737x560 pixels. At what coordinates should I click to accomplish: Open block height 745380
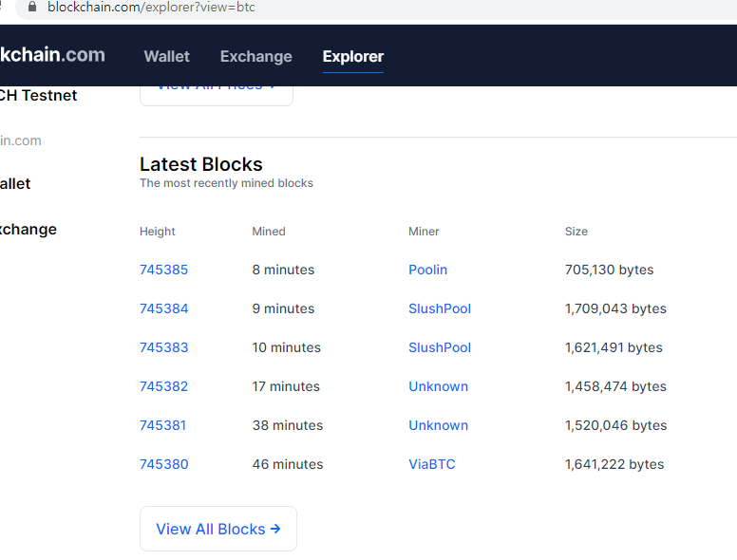point(163,465)
